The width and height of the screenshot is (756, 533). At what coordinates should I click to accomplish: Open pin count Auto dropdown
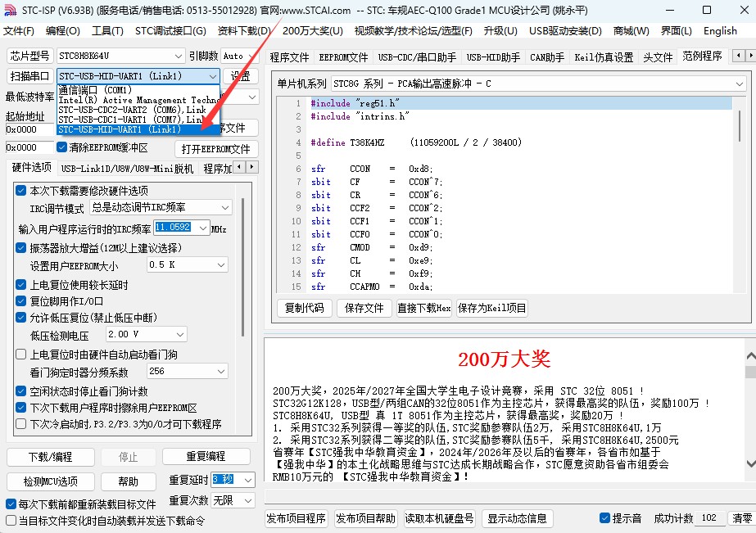pyautogui.click(x=240, y=56)
